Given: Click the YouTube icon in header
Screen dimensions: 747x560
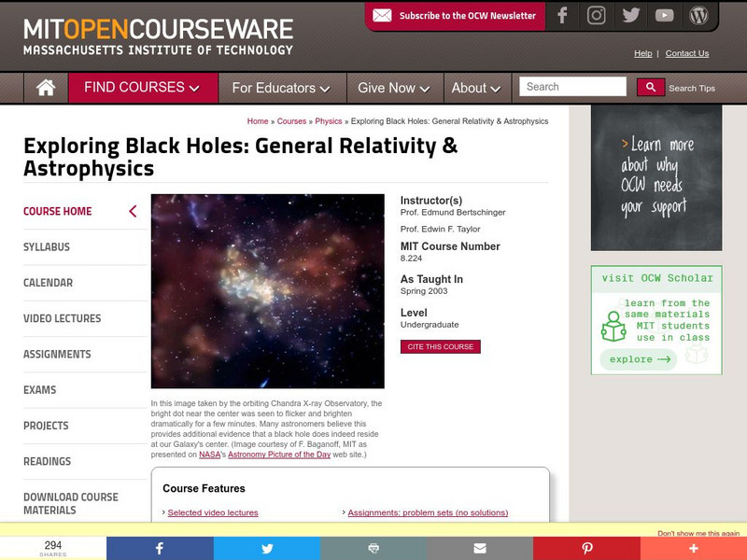Looking at the screenshot, I should pos(664,16).
